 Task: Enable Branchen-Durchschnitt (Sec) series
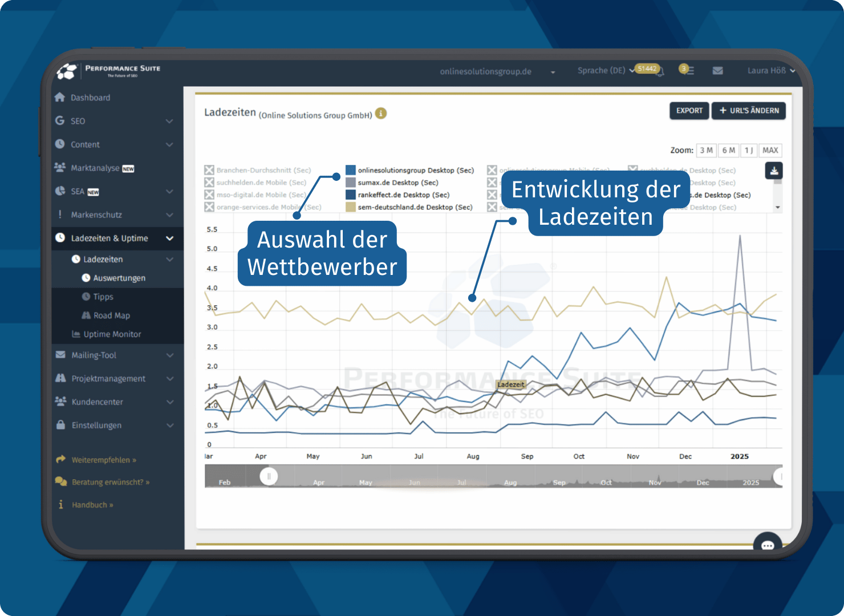[x=258, y=170]
